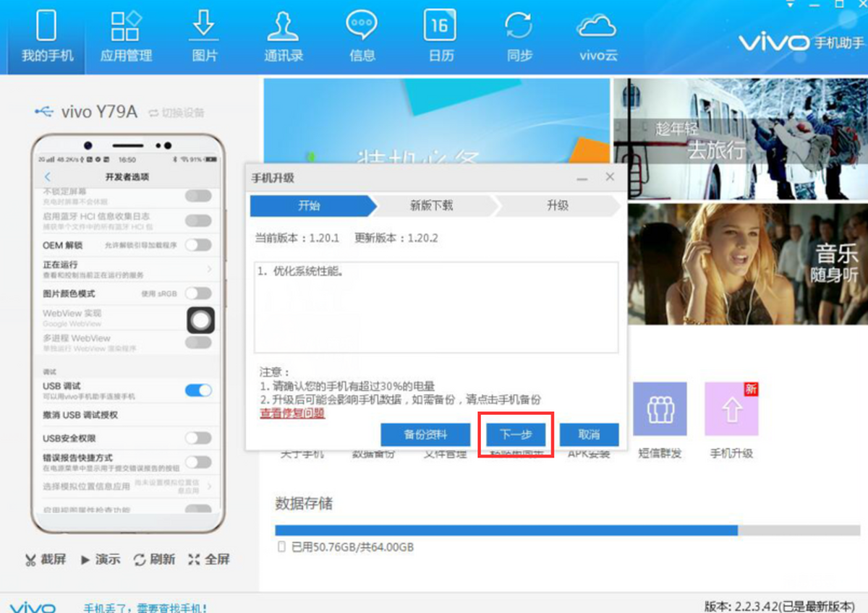The image size is (868, 613).
Task: Click the vivo Y79A device name
Action: pos(99,112)
